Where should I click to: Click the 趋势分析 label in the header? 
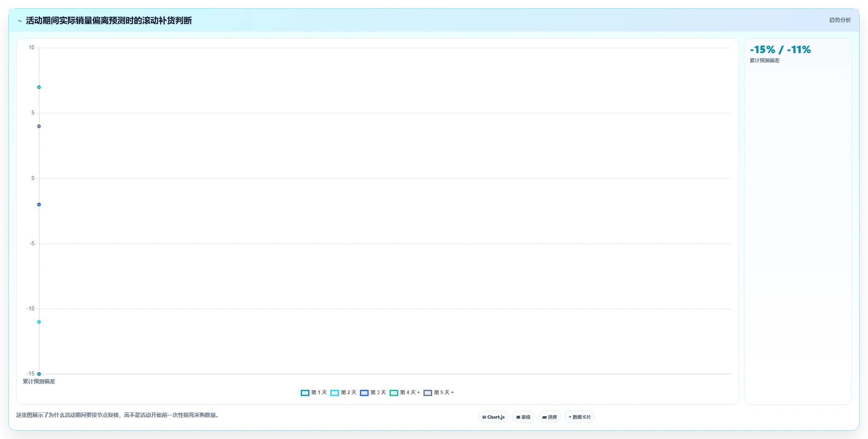tap(840, 20)
